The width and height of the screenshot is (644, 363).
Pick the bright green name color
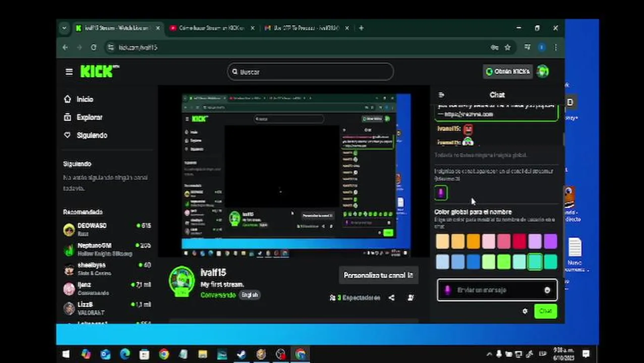(x=504, y=262)
